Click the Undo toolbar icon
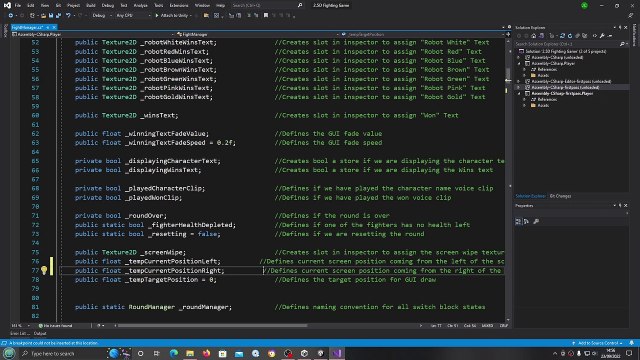Viewport: 640px width, 360px height. pyautogui.click(x=68, y=16)
